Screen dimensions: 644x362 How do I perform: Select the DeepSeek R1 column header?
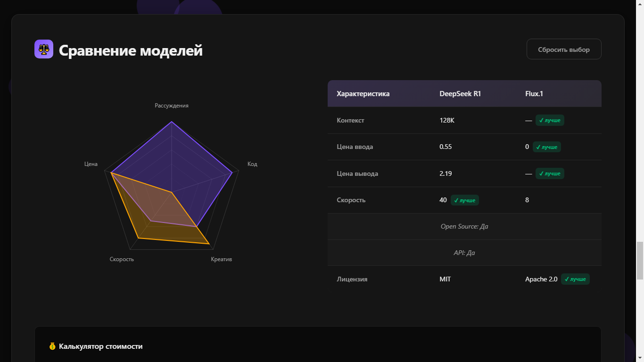[460, 94]
